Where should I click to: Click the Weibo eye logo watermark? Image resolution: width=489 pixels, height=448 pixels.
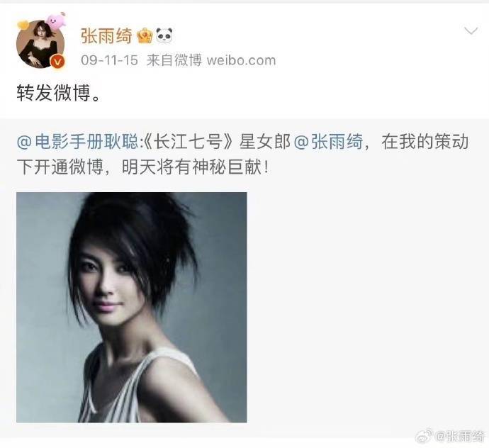point(424,436)
